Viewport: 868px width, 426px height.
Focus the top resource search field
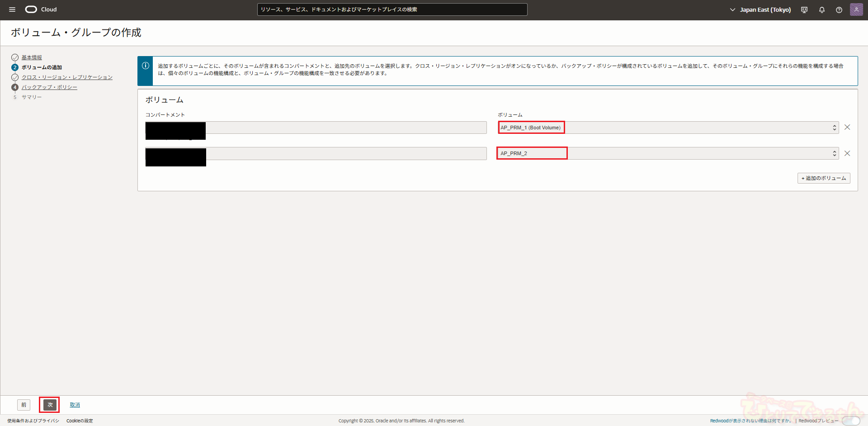392,9
